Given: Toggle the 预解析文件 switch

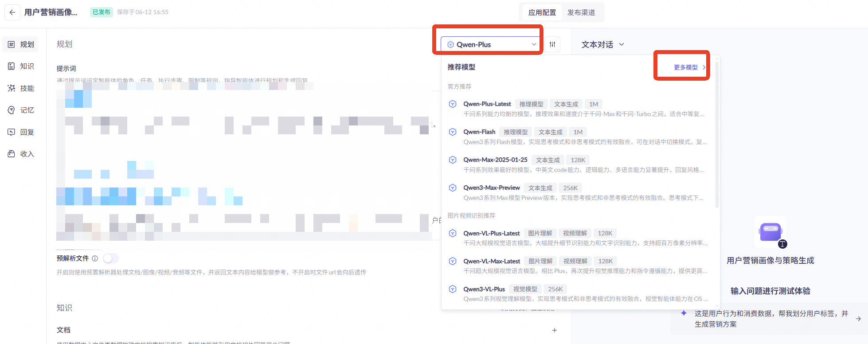Looking at the screenshot, I should (111, 258).
